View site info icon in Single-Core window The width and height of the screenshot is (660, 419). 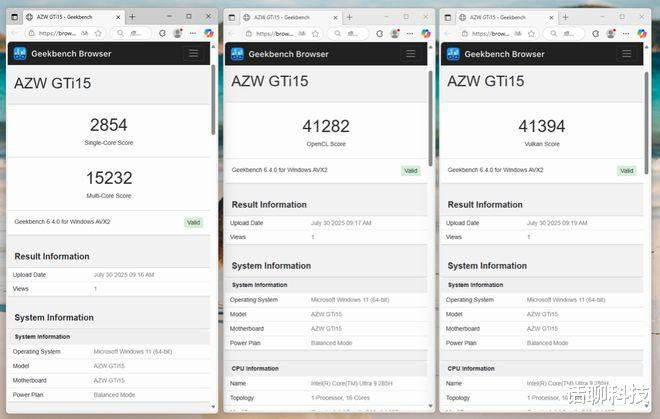tap(32, 33)
